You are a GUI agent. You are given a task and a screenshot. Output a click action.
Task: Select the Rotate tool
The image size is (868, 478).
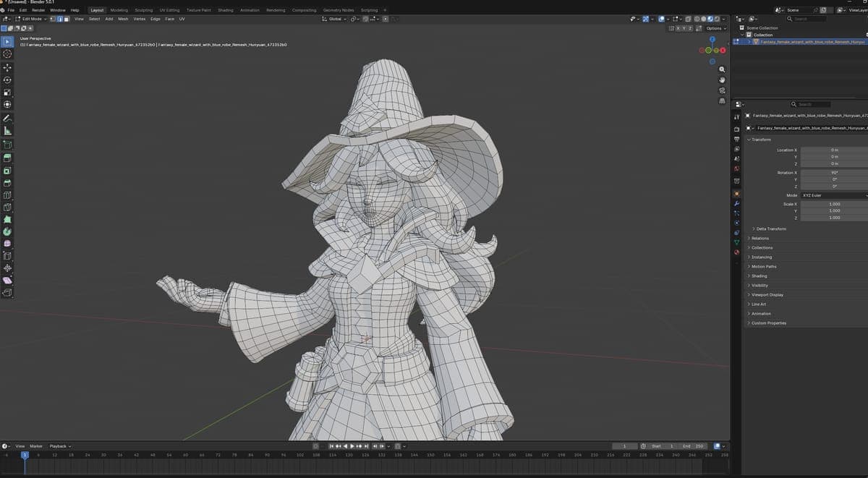coord(7,80)
